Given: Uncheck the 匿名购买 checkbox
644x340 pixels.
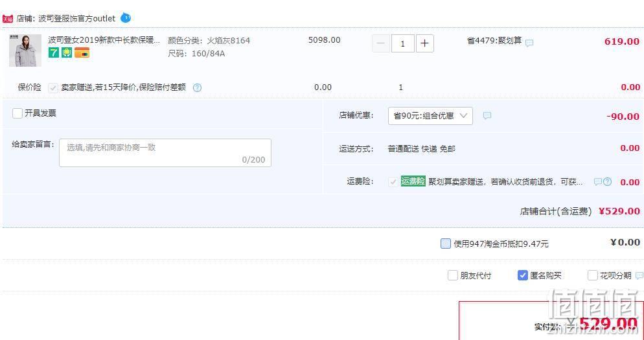Looking at the screenshot, I should coord(522,275).
